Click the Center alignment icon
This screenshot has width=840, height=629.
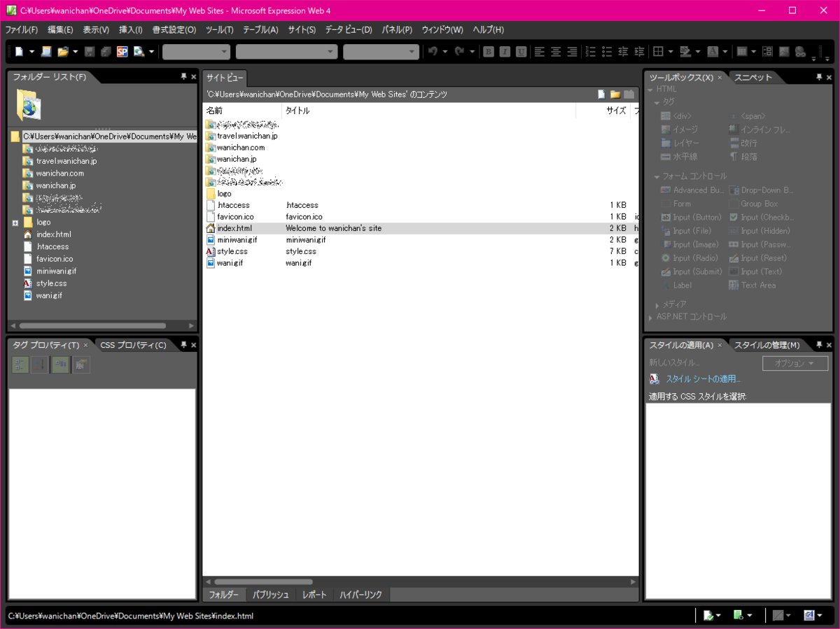click(556, 51)
